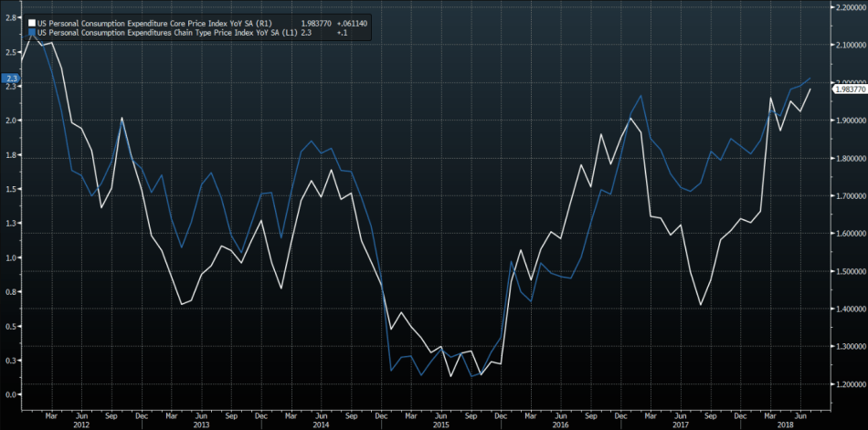Click the 2014 year label on the time axis

click(x=322, y=425)
